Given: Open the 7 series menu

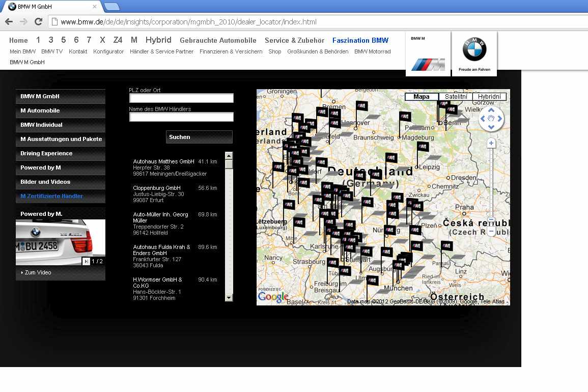Looking at the screenshot, I should (89, 40).
